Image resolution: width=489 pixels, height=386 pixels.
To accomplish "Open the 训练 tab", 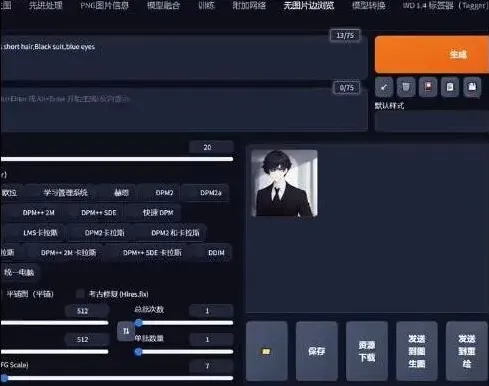I will pyautogui.click(x=207, y=5).
